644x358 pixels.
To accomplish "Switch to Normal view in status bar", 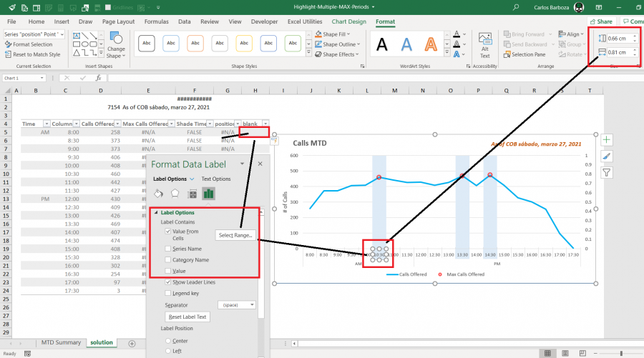I will [547, 353].
